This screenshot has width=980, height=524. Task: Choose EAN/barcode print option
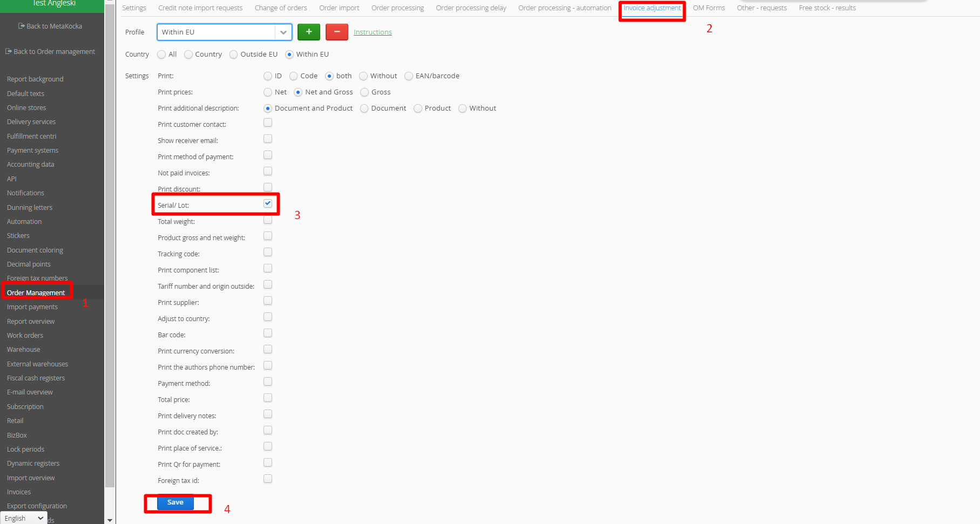pos(409,76)
